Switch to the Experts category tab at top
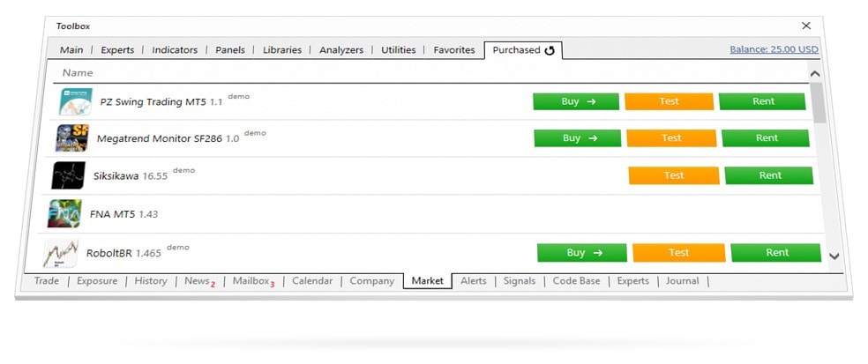 tap(117, 50)
